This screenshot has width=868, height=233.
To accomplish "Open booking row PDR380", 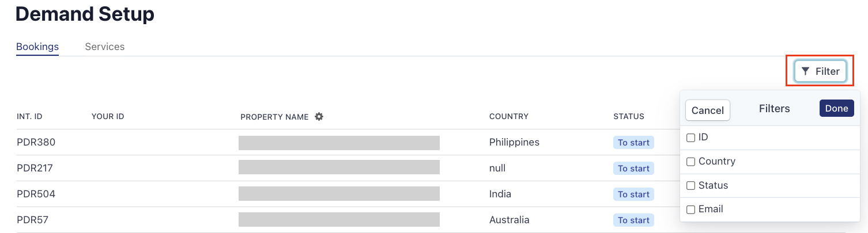I will [36, 142].
